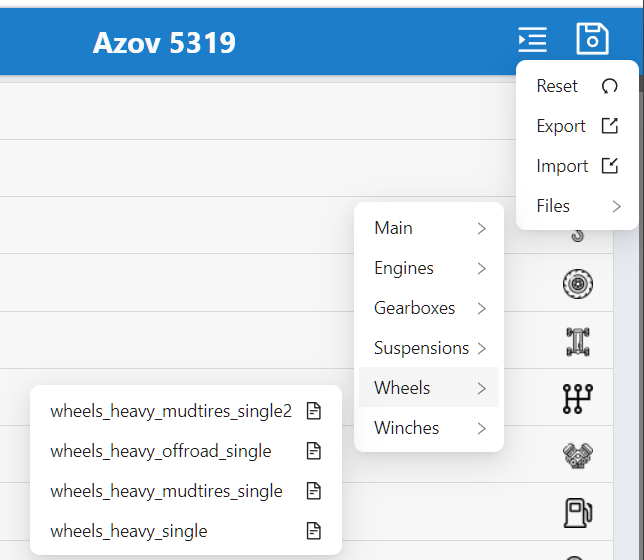This screenshot has width=644, height=560.
Task: Open file wheels_heavy_mudtires_single
Action: (186, 491)
